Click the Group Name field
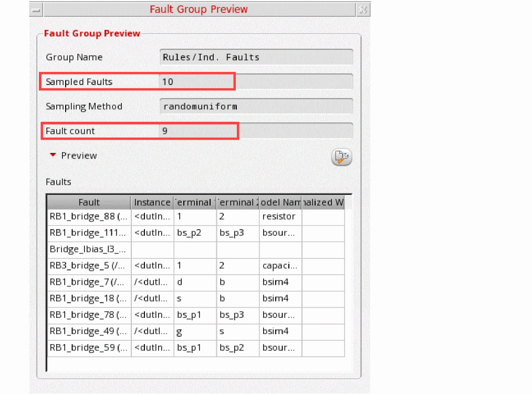The width and height of the screenshot is (532, 394). [x=256, y=57]
